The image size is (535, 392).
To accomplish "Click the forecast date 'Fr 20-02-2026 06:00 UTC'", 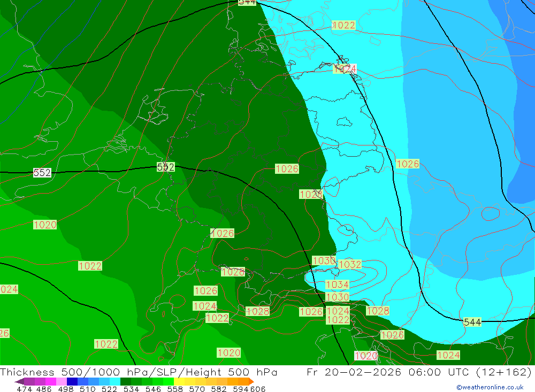I will [389, 372].
